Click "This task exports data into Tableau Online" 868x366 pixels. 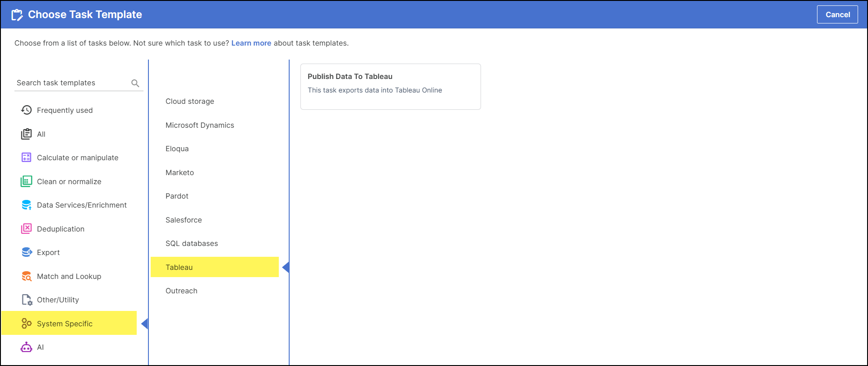tap(375, 90)
